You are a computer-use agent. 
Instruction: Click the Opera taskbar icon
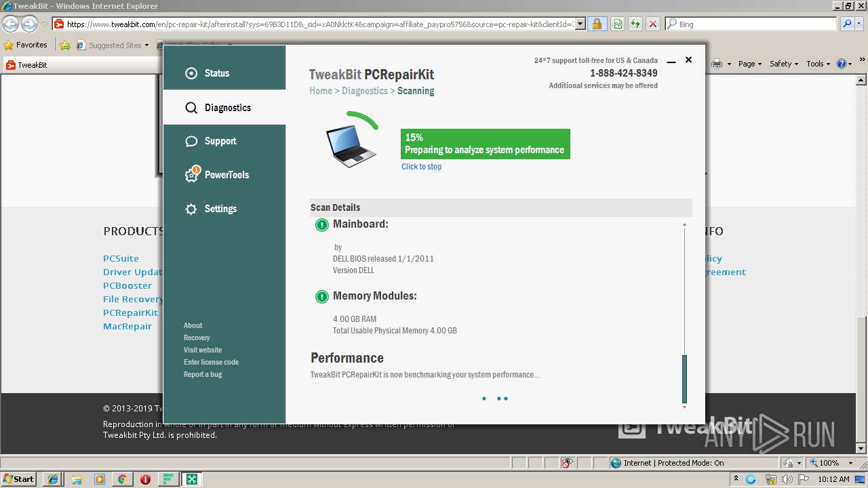coord(145,479)
